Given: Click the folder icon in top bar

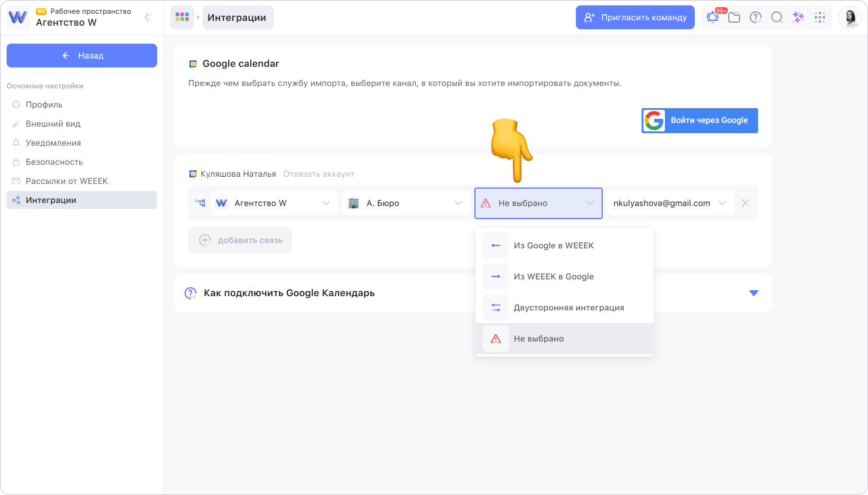Looking at the screenshot, I should pyautogui.click(x=734, y=17).
